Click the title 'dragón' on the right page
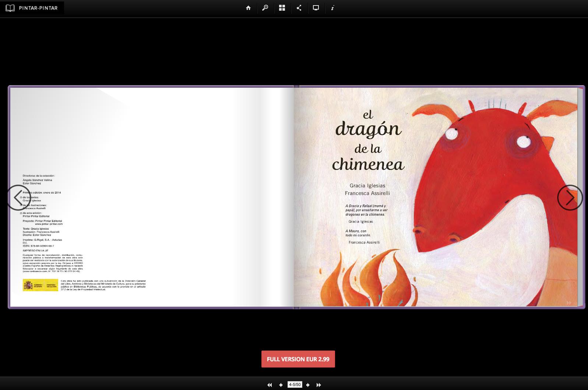 [x=368, y=129]
